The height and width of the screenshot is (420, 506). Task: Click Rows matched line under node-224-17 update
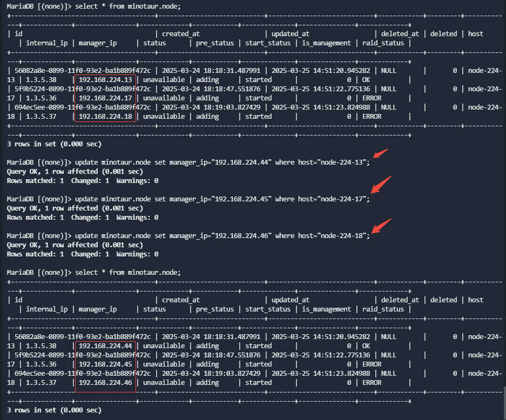83,218
